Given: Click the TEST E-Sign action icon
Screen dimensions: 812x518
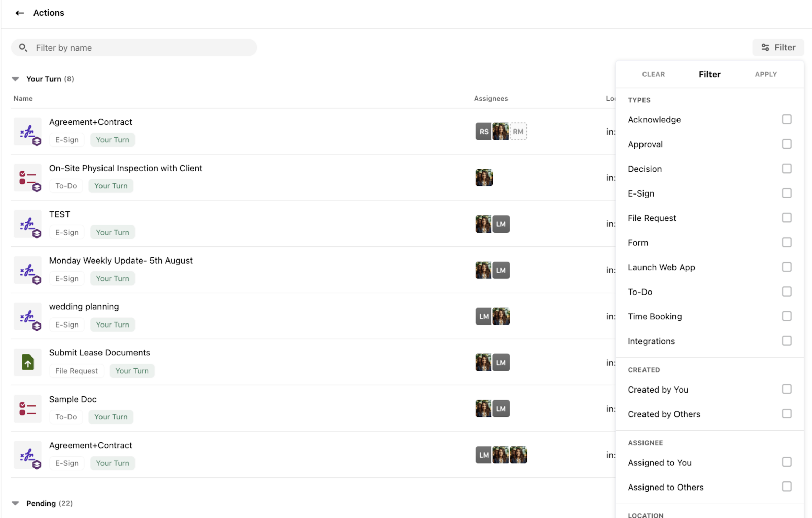Looking at the screenshot, I should pyautogui.click(x=28, y=224).
